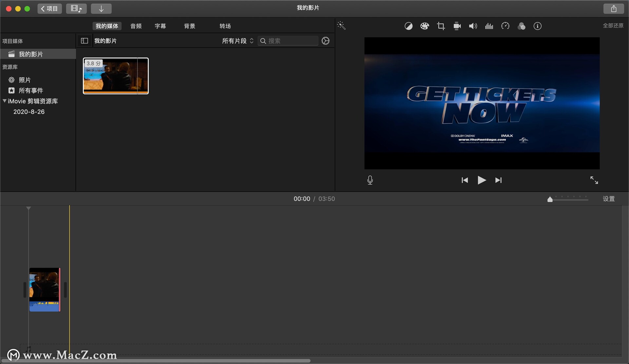
Task: Go back with the 项目 button
Action: tap(49, 9)
